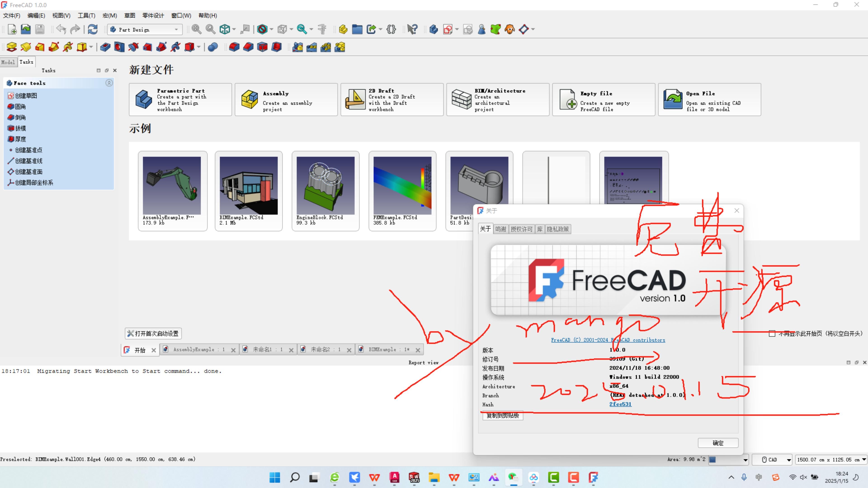Expand the subtractive primitive dropdown arrow
This screenshot has width=868, height=488.
tap(199, 47)
